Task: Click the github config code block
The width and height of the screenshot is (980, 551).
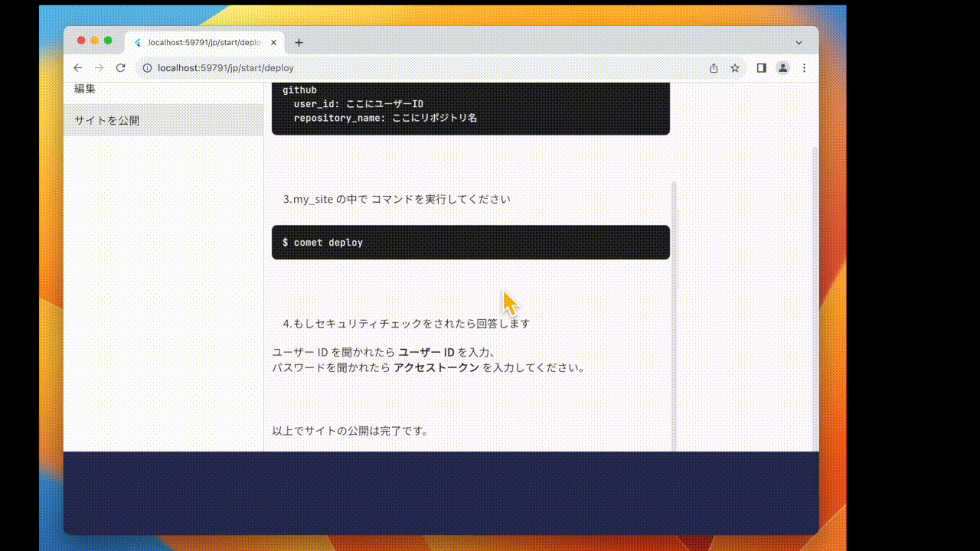Action: pyautogui.click(x=470, y=107)
